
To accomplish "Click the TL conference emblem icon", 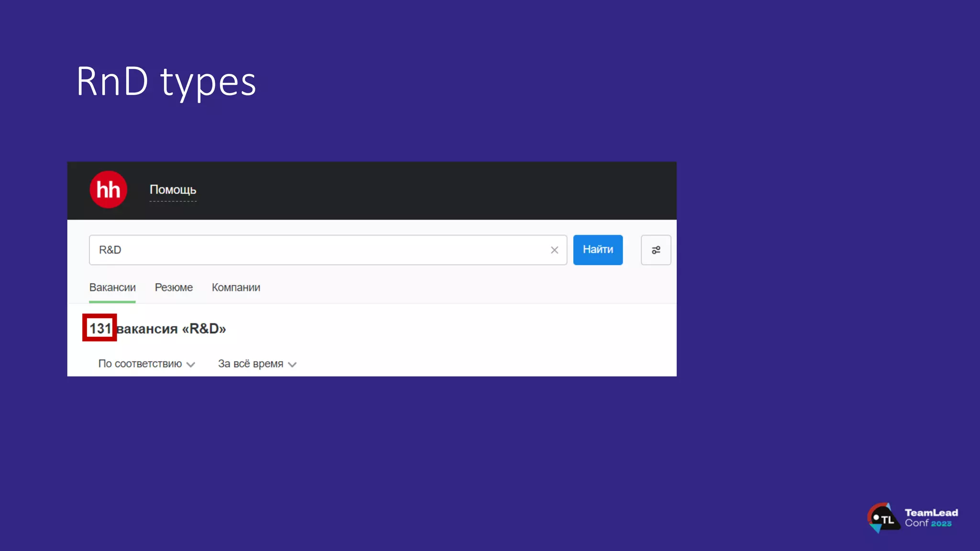I will [882, 518].
